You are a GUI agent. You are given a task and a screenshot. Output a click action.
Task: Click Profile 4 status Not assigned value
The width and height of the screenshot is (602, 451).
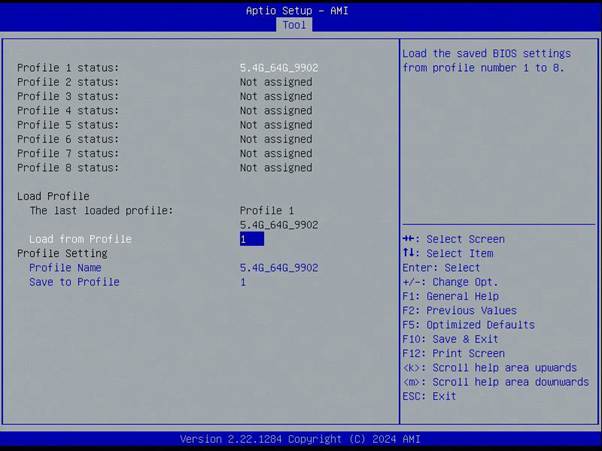(x=276, y=111)
